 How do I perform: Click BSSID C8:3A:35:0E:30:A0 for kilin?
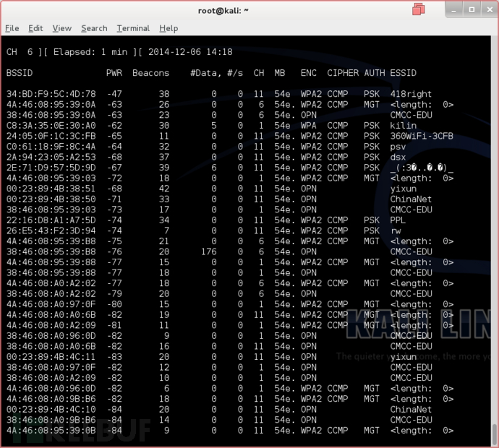[x=51, y=125]
